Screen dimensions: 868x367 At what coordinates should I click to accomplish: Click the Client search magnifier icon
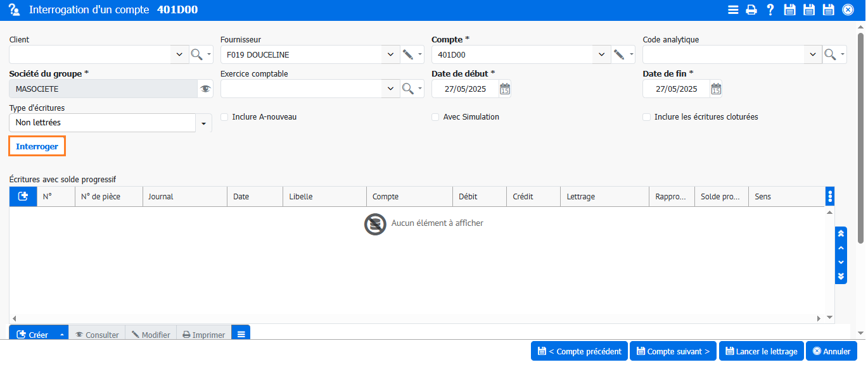pos(197,55)
